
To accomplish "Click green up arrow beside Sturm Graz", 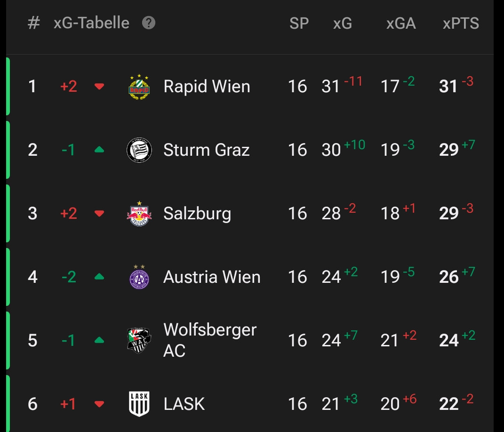I will [x=99, y=150].
